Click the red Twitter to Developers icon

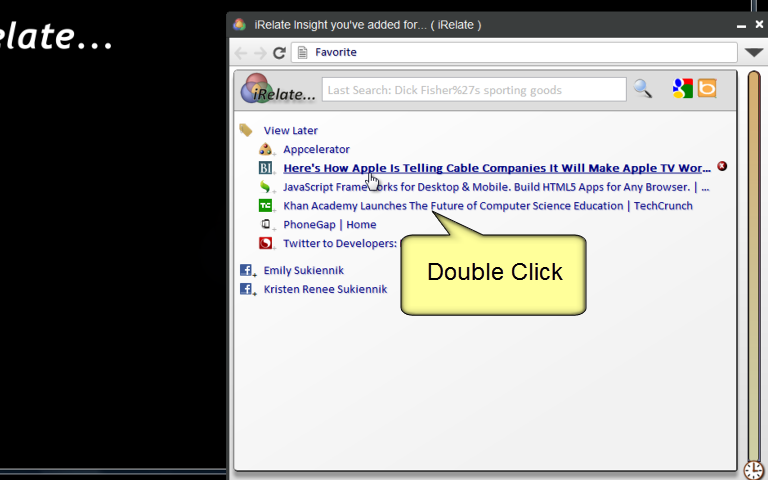[265, 243]
